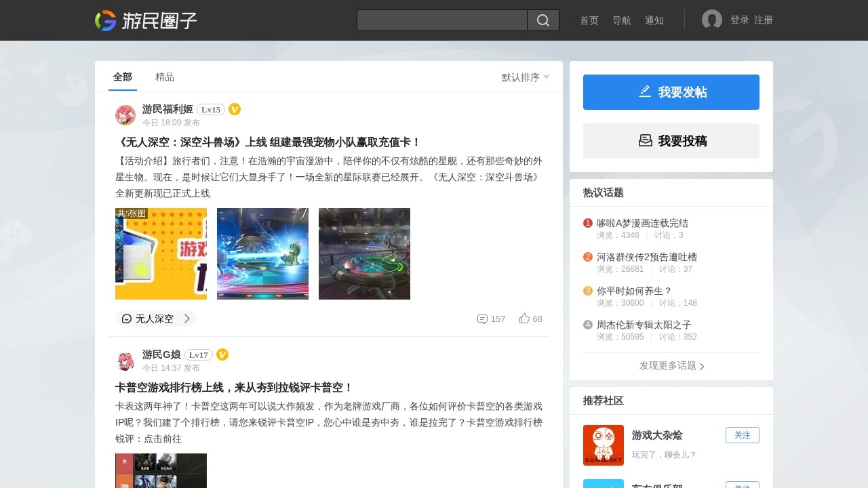The height and width of the screenshot is (488, 868).
Task: Click username 游民福利姬
Action: pos(167,109)
